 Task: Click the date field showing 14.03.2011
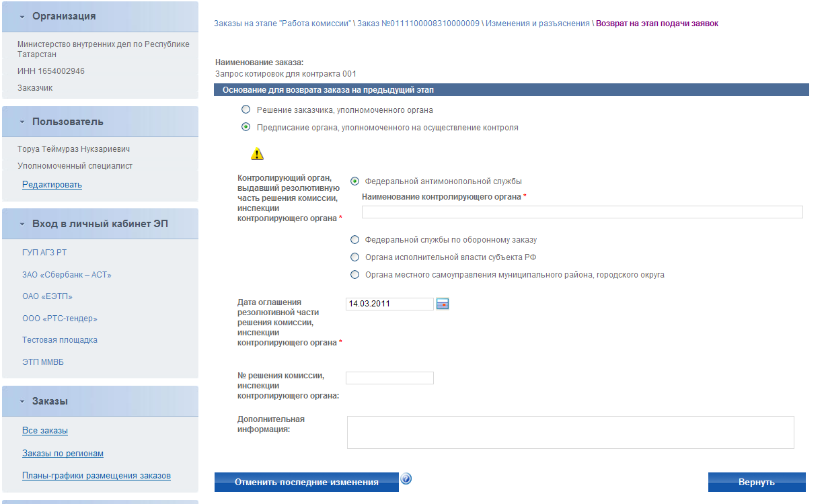coord(389,304)
